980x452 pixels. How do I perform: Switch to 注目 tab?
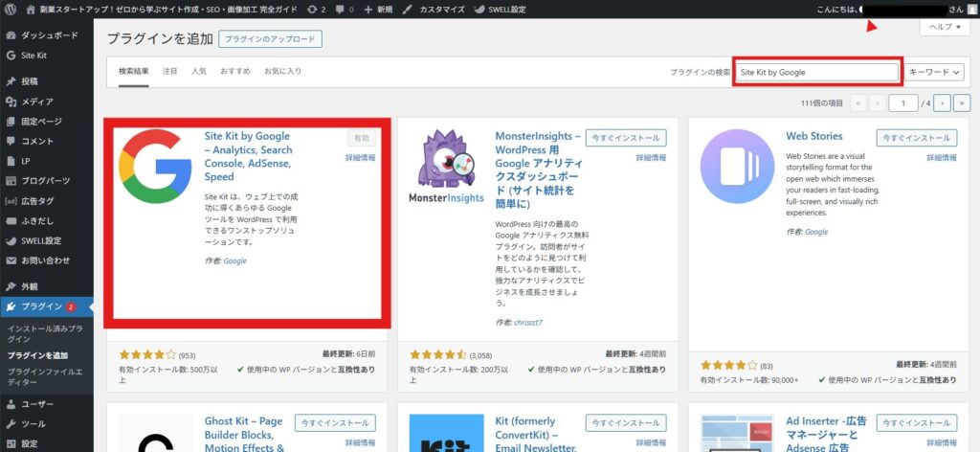(x=170, y=71)
